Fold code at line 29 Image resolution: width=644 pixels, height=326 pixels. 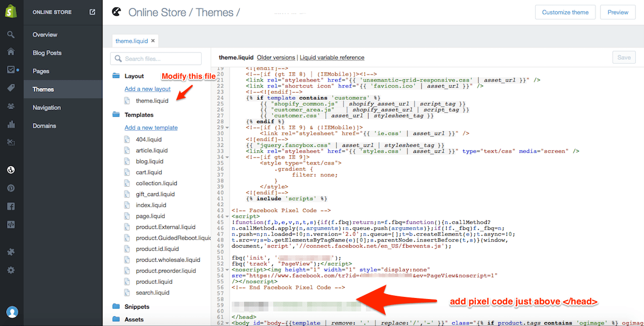click(x=227, y=128)
